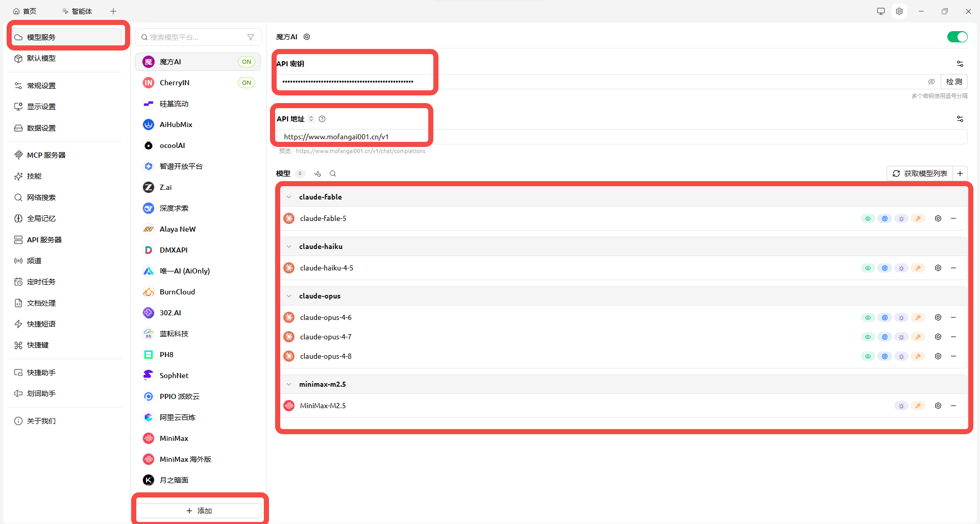Click into the API 地址 URL field
The image size is (980, 524).
[x=621, y=137]
